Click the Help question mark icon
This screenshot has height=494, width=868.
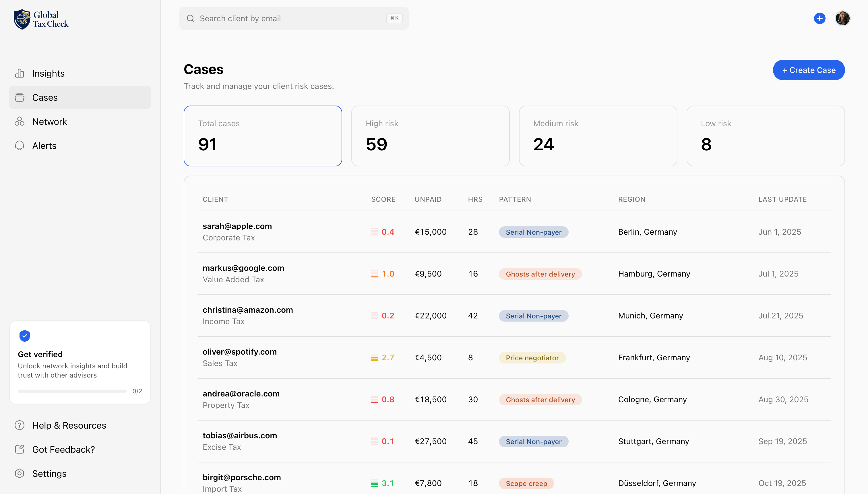click(x=20, y=425)
